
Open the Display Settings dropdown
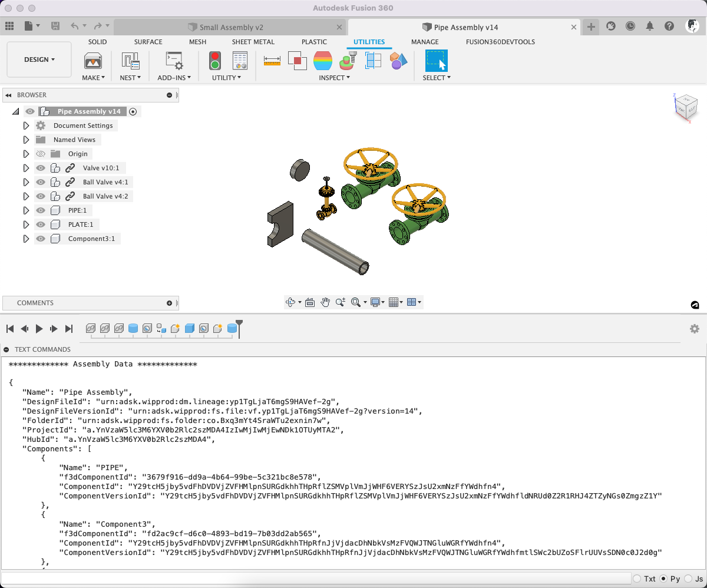377,302
